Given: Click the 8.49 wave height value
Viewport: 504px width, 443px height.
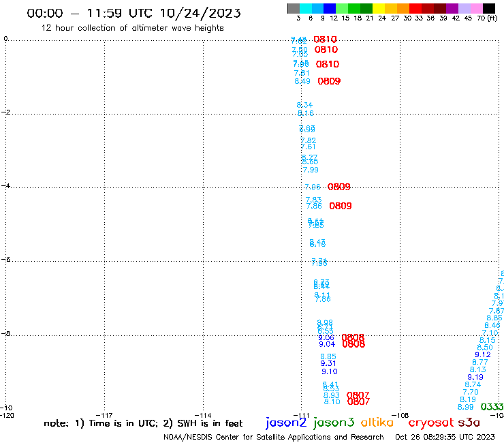Looking at the screenshot, I should coord(302,81).
